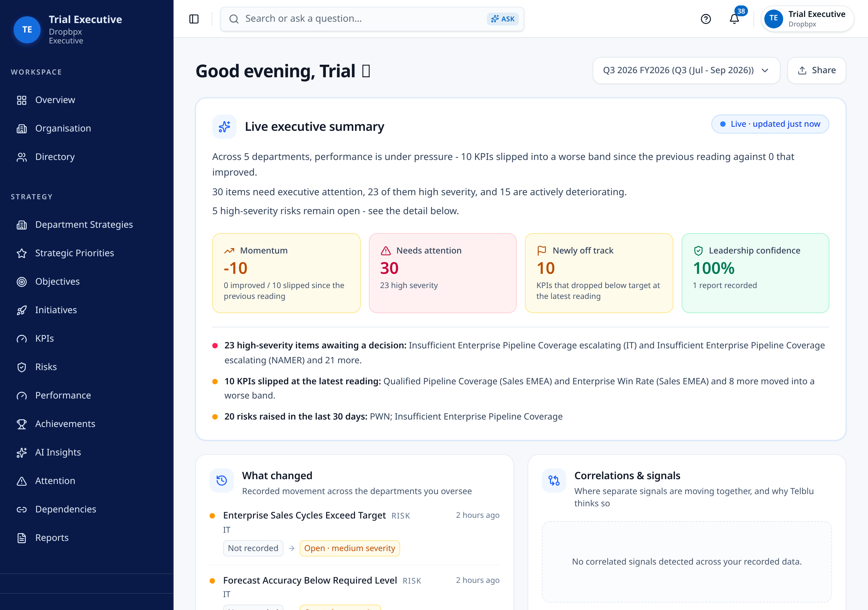868x610 pixels.
Task: Open the Q3 2026 FY2026 period dropdown
Action: [686, 70]
